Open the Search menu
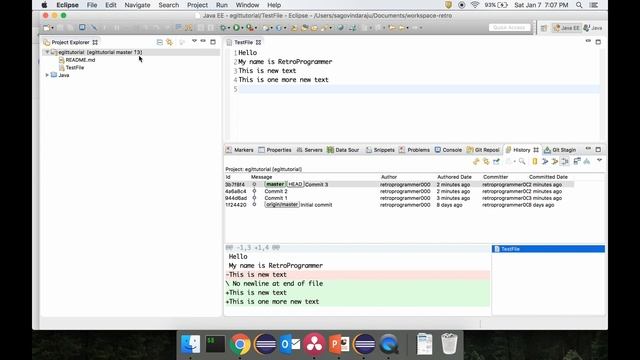The width and height of the screenshot is (640, 360). 169,5
